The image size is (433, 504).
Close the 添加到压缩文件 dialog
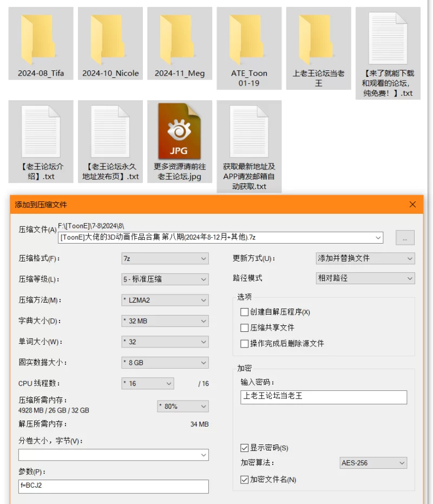click(x=413, y=205)
